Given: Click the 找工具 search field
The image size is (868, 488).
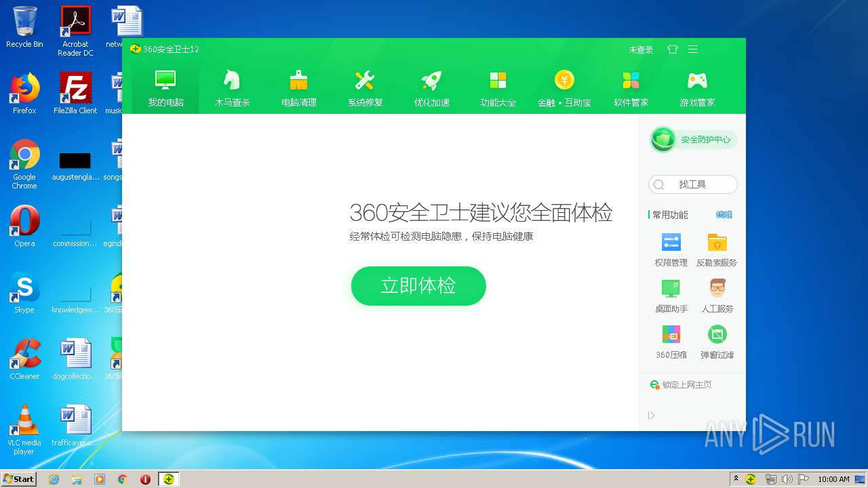Looking at the screenshot, I should pos(693,184).
